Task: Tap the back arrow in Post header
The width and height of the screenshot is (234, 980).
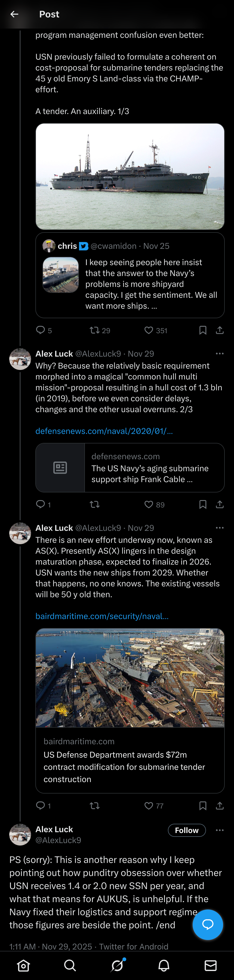Action: [14, 14]
